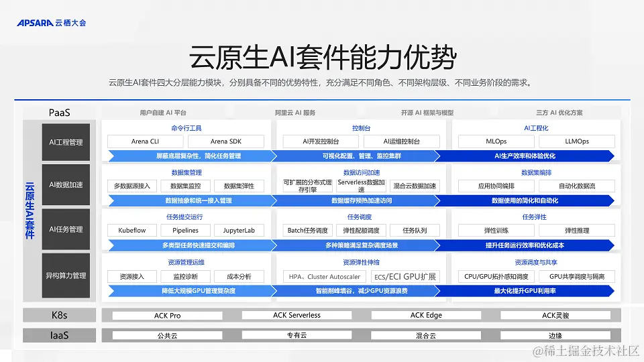
Task: Click the 成本分析 box
Action: point(239,277)
